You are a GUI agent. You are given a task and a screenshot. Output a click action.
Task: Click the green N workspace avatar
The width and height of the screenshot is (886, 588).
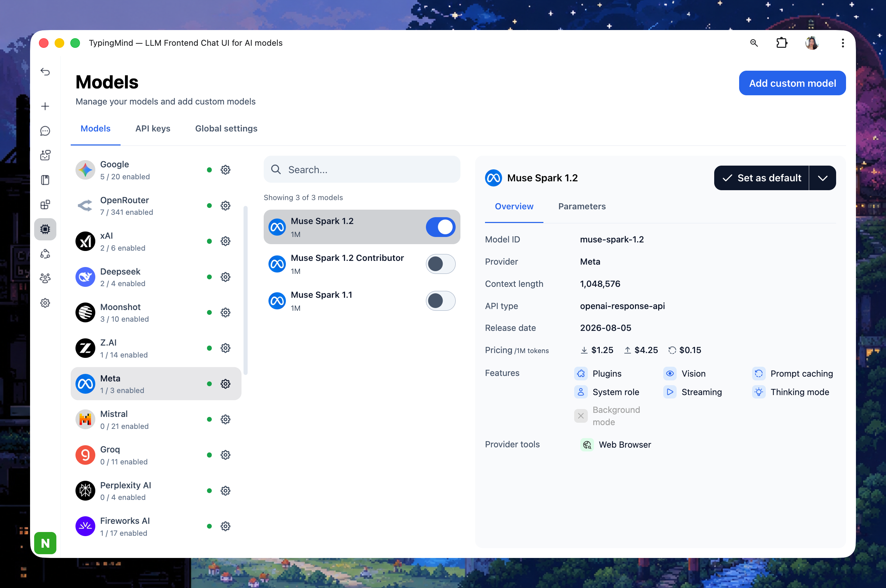[x=45, y=543]
